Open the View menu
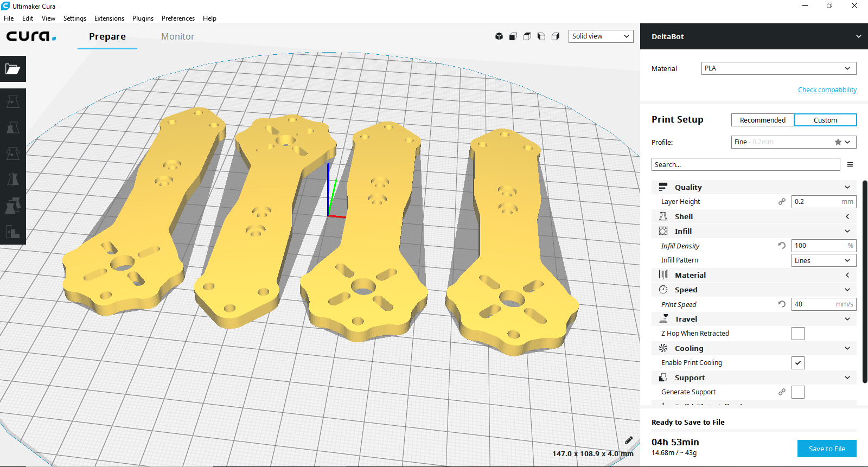 (48, 18)
